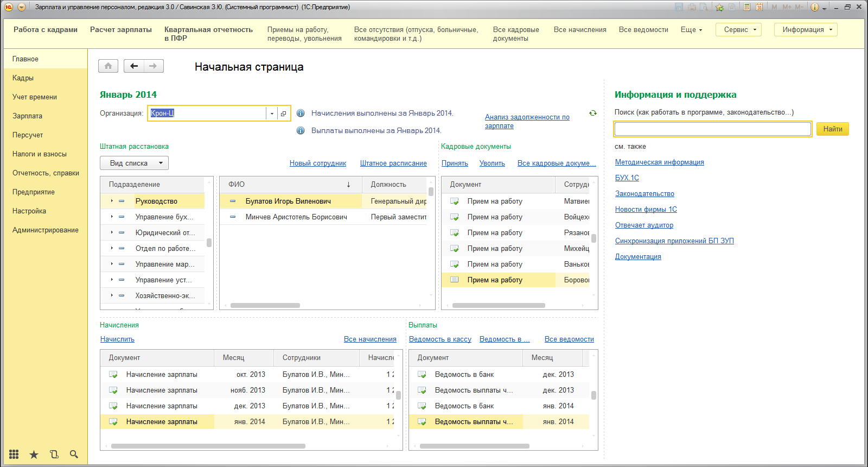Switch to the Зарплата section
Viewport: 868px width, 467px height.
click(x=27, y=116)
